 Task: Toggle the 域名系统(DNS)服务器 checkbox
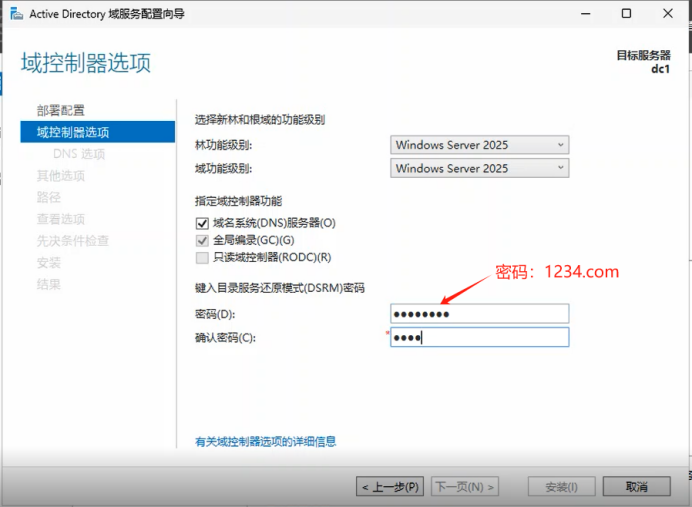click(202, 223)
